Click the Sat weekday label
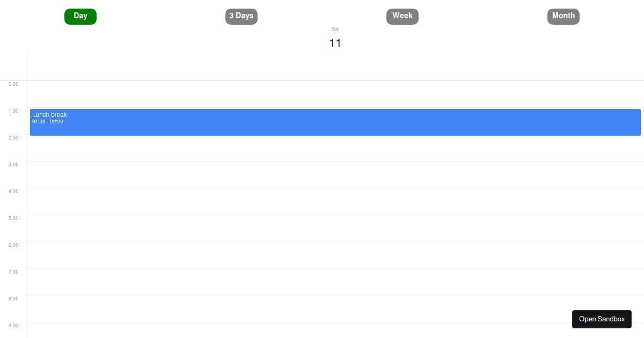Screen dimensions: 644x338 (x=335, y=29)
